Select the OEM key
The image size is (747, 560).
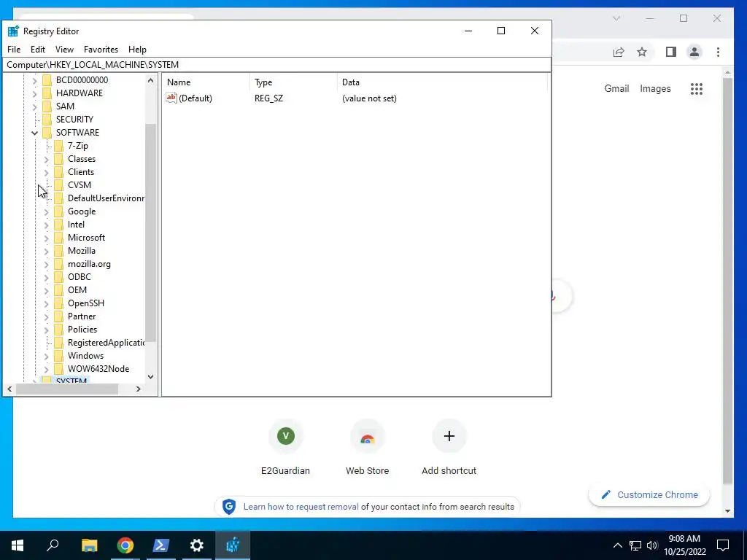[x=77, y=290]
